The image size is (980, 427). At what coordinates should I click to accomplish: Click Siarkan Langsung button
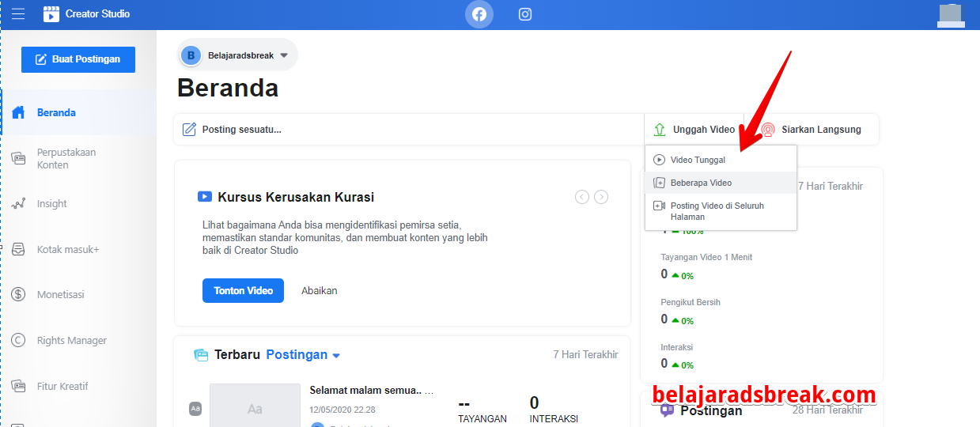pyautogui.click(x=812, y=129)
